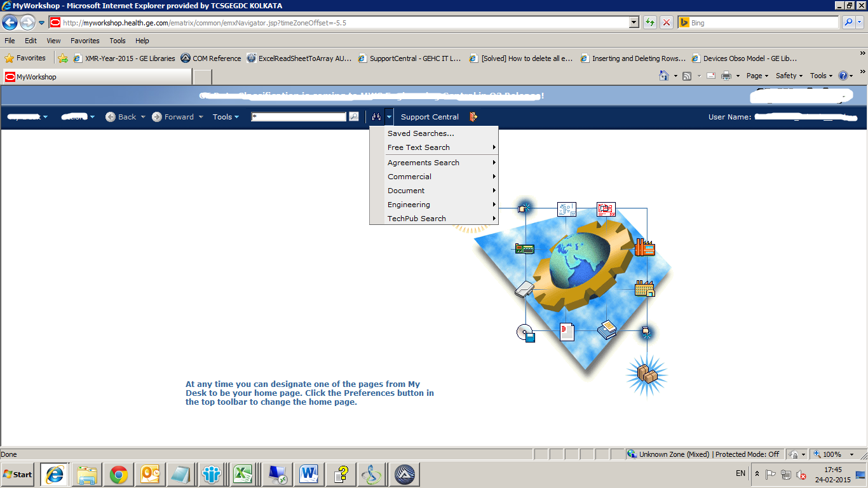The height and width of the screenshot is (488, 868).
Task: Open Engineering search submenu
Action: tap(434, 205)
